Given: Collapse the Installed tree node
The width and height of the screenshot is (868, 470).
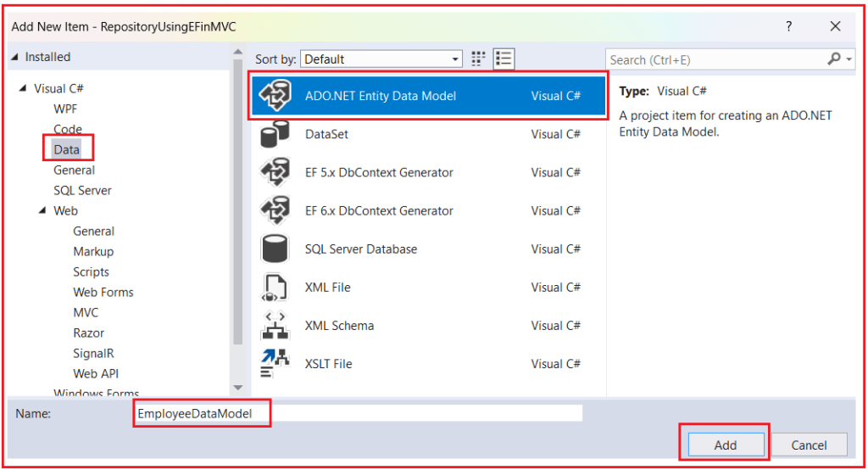Looking at the screenshot, I should pyautogui.click(x=14, y=57).
